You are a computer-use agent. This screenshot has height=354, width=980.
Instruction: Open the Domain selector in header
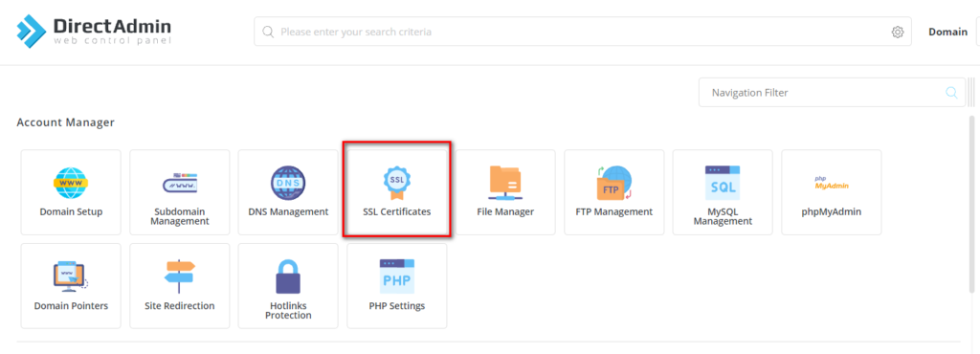947,32
